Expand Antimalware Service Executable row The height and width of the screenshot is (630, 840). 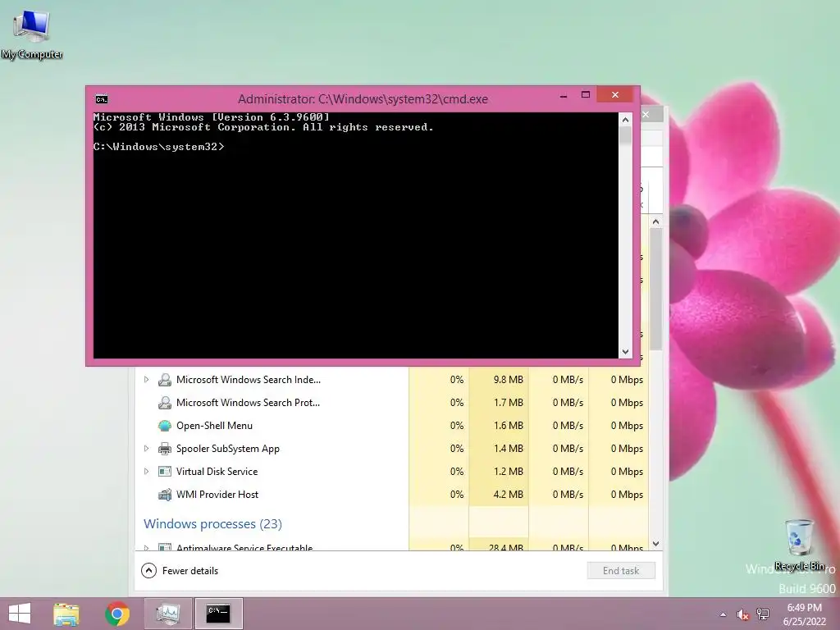tap(146, 547)
